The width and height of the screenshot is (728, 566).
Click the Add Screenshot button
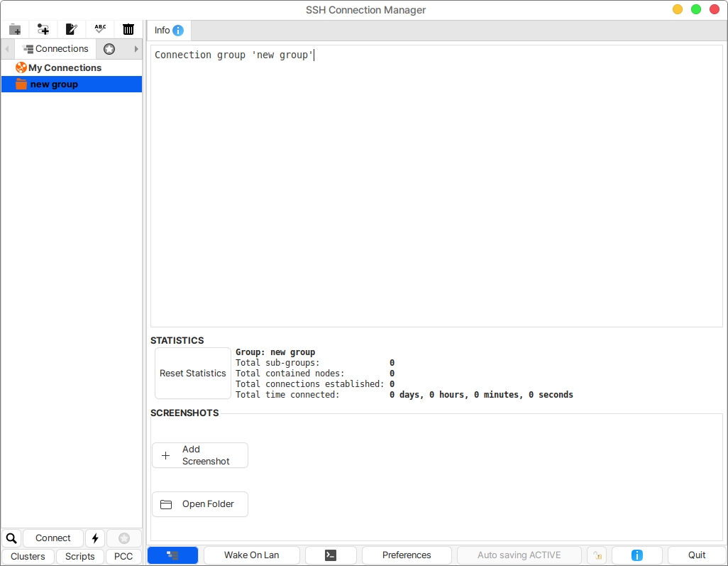point(200,455)
